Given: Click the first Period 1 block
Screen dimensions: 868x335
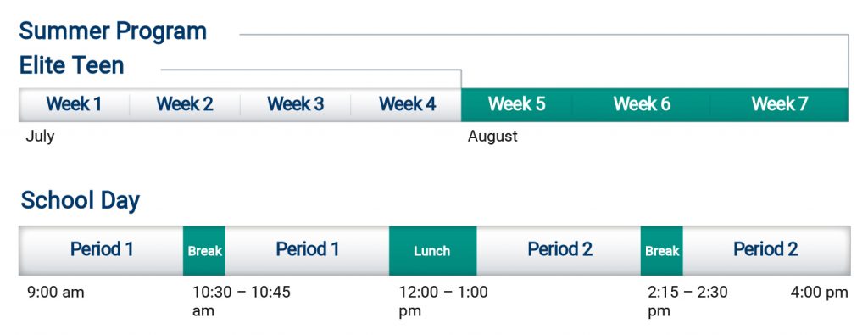Looking at the screenshot, I should pos(102,250).
